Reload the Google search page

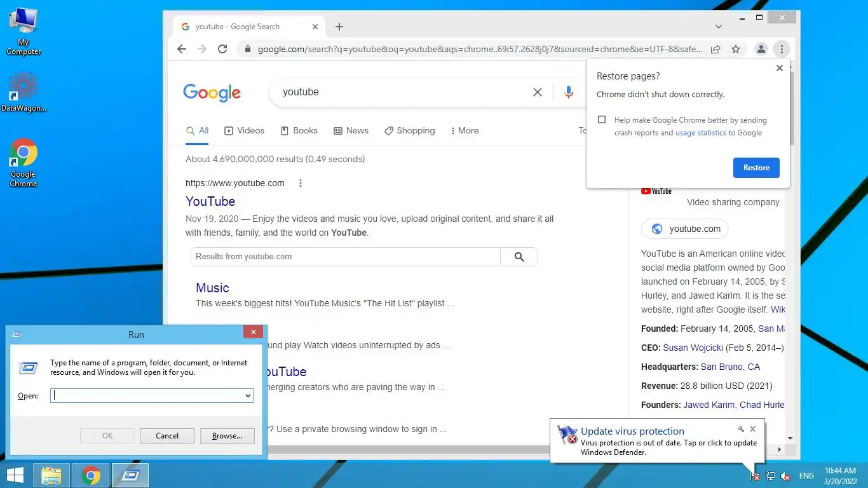222,49
